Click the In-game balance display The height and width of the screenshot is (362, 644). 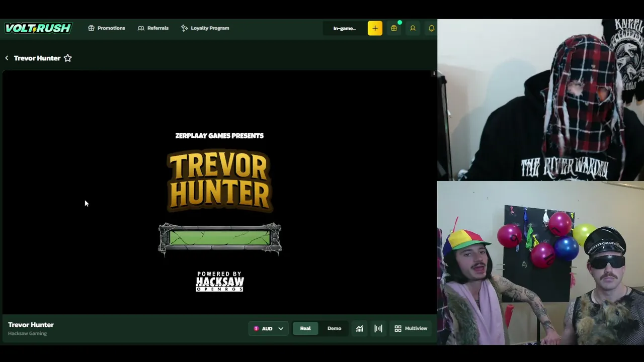pos(345,28)
